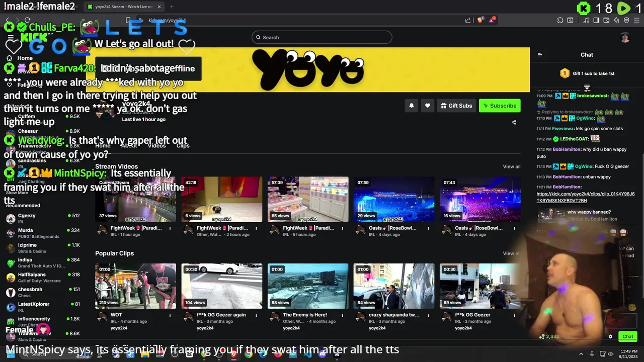Close the yoyo2k4 Stream browser tab

point(159,7)
